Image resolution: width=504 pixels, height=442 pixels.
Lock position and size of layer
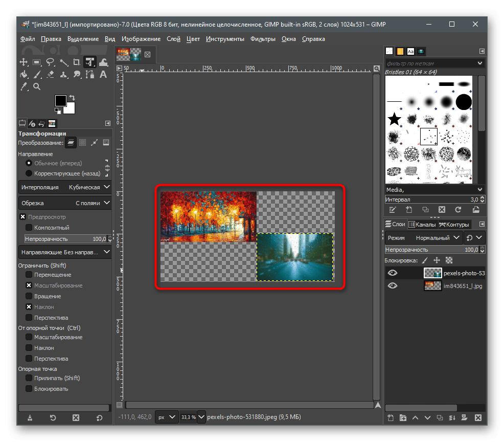click(437, 260)
